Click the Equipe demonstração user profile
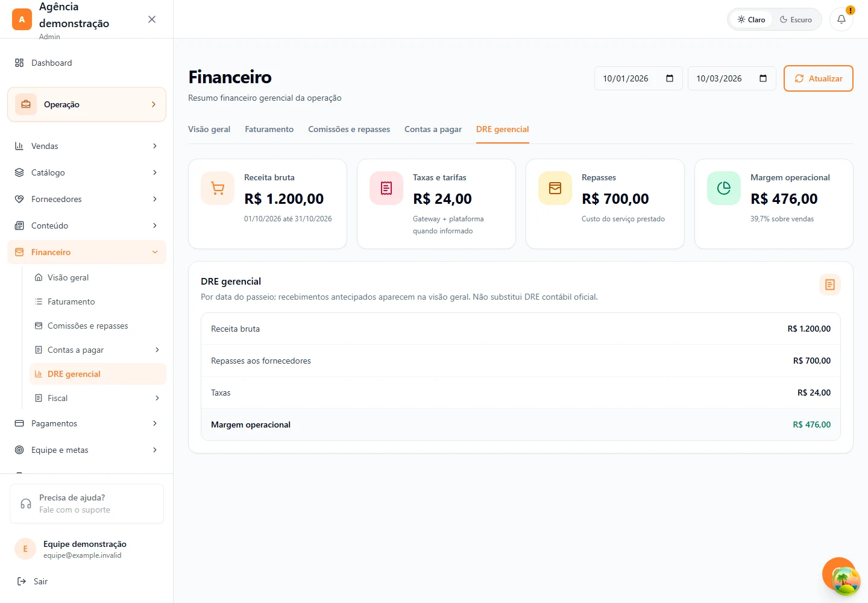868x603 pixels. pos(87,549)
